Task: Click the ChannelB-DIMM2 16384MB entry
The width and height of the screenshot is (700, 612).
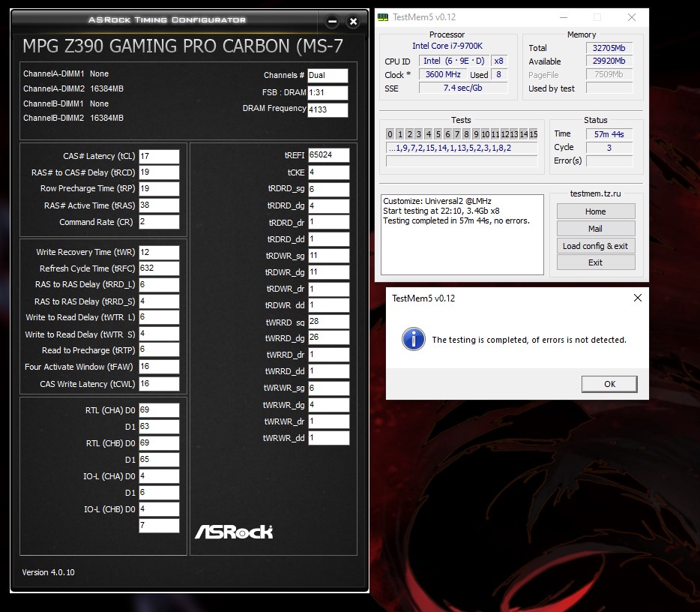Action: tap(73, 118)
